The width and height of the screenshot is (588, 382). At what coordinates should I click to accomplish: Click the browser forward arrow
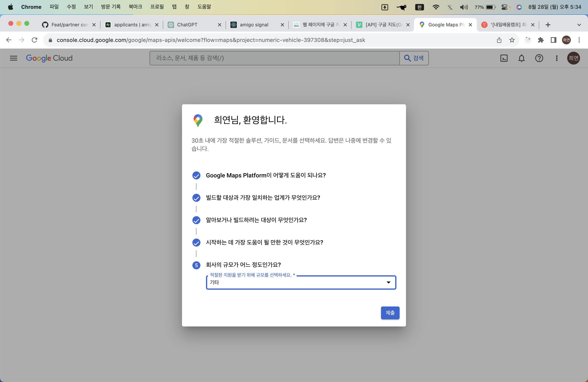(x=22, y=40)
